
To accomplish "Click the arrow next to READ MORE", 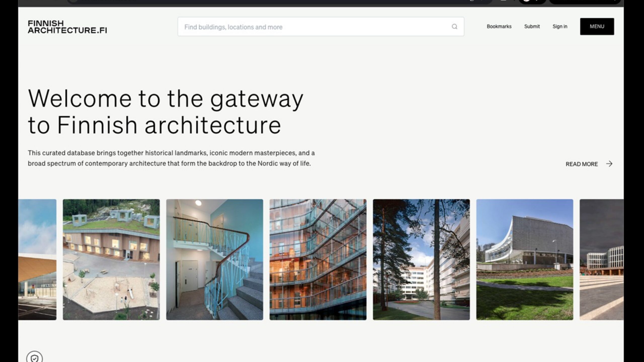I will click(x=609, y=164).
